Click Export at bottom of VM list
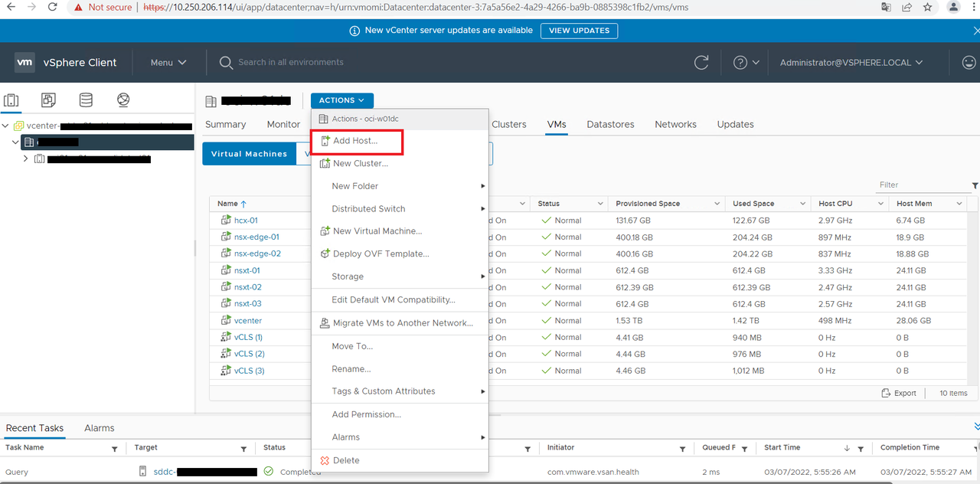 point(899,393)
